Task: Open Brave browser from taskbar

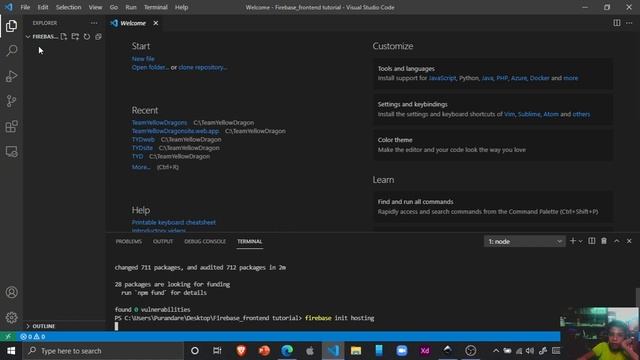Action: pos(241,351)
